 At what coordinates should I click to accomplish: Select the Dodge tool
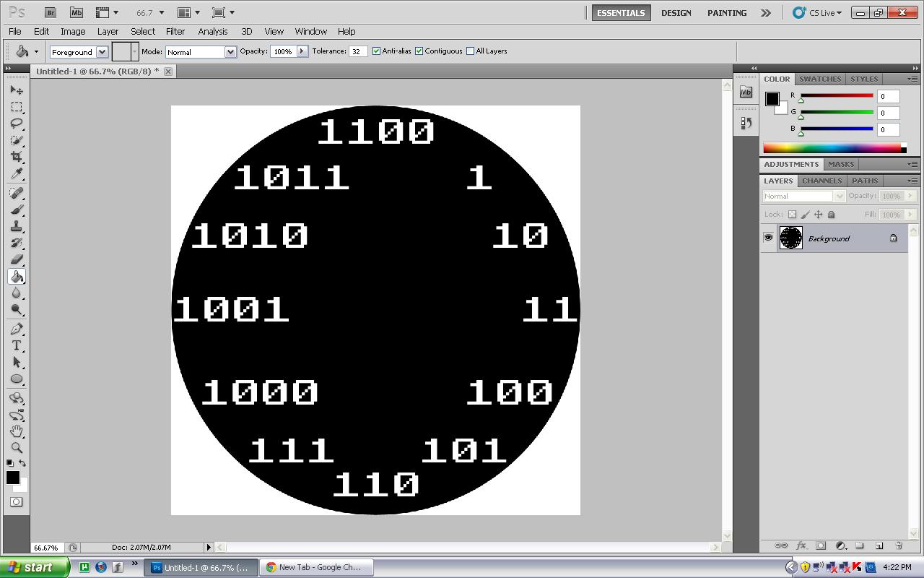(x=17, y=310)
